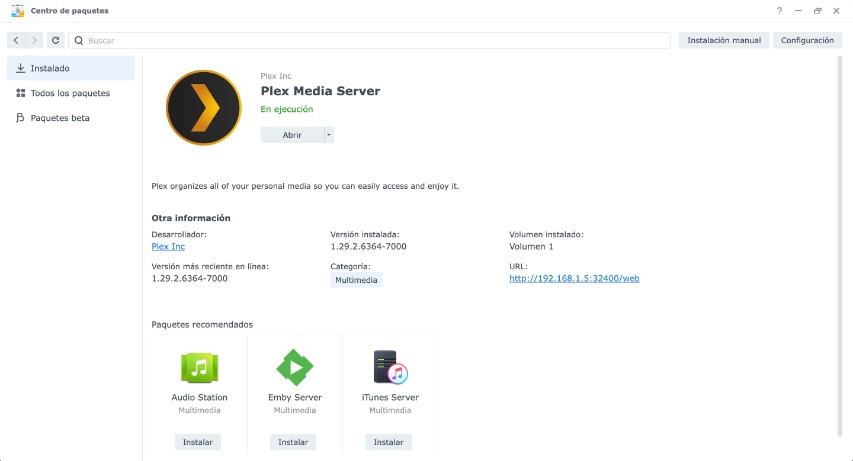Click the Plex Media Server logo

coord(203,108)
